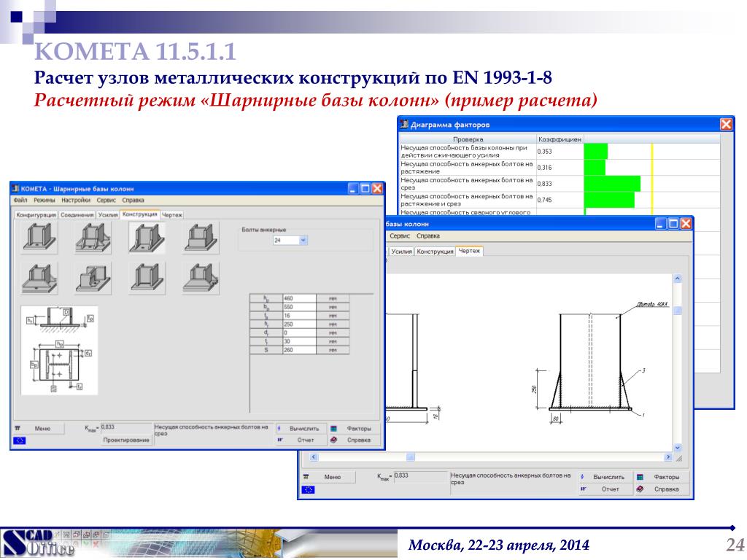
Task: Click the tp value field 16
Action: 299,315
